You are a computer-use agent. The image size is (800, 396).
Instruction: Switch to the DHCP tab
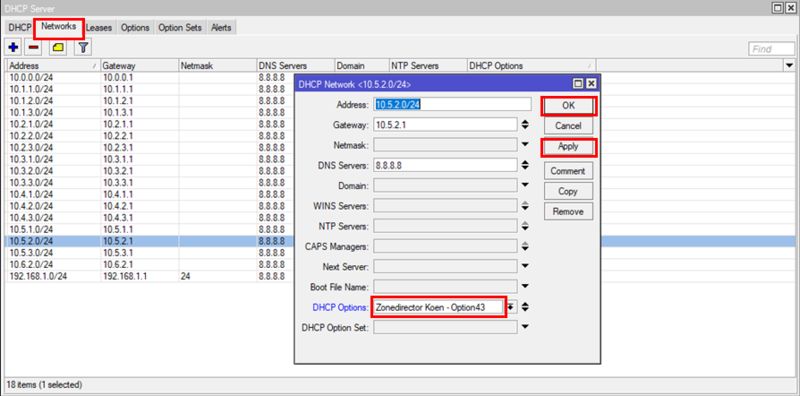click(x=20, y=28)
